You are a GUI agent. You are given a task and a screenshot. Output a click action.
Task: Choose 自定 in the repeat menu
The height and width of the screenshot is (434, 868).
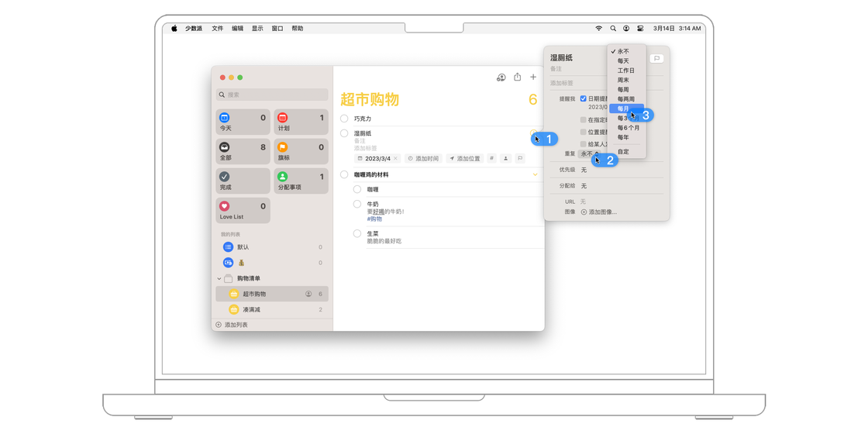[627, 151]
